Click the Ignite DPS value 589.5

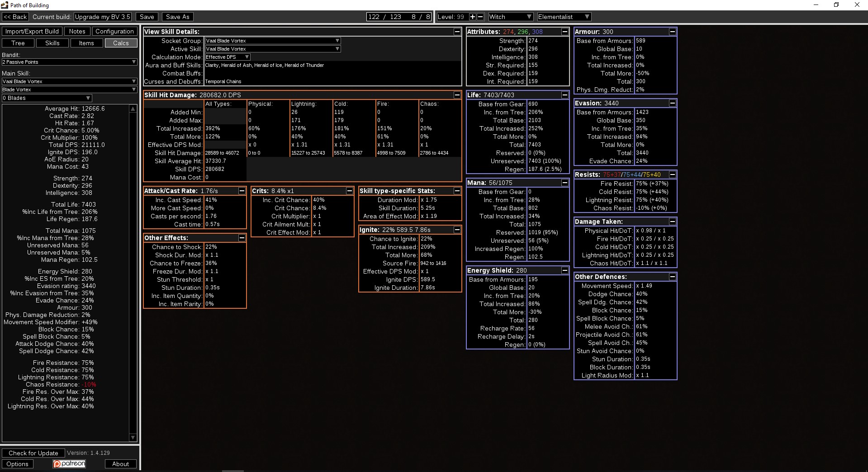tap(428, 279)
